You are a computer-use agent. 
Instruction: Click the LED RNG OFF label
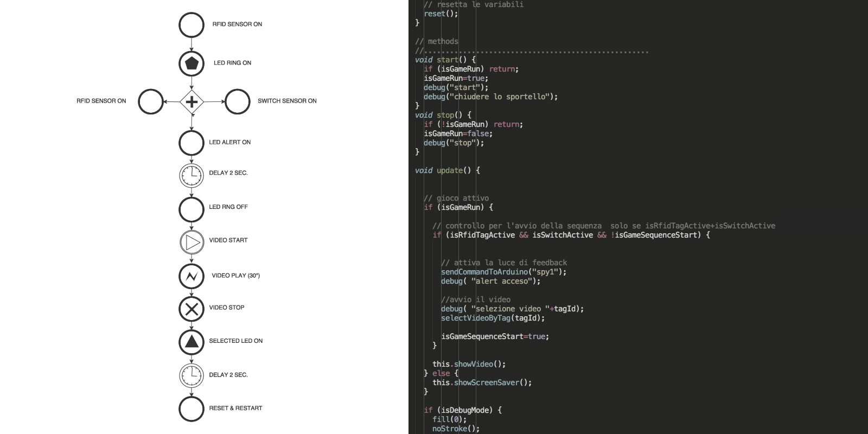click(228, 207)
